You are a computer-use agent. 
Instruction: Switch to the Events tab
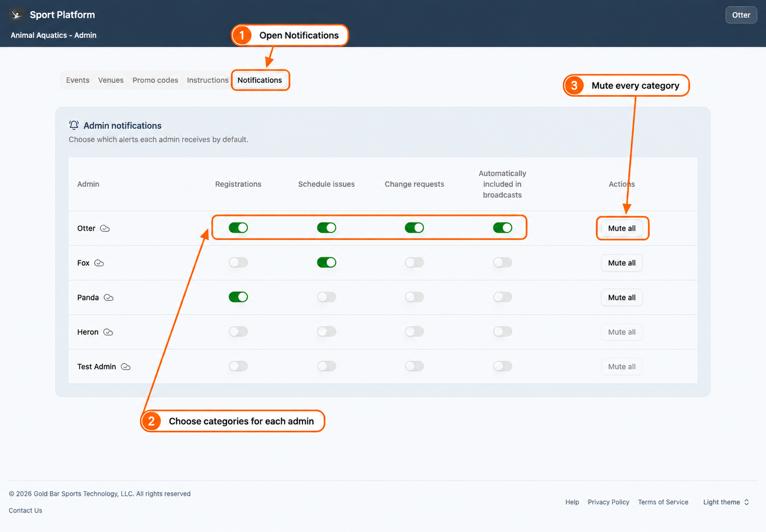click(77, 80)
